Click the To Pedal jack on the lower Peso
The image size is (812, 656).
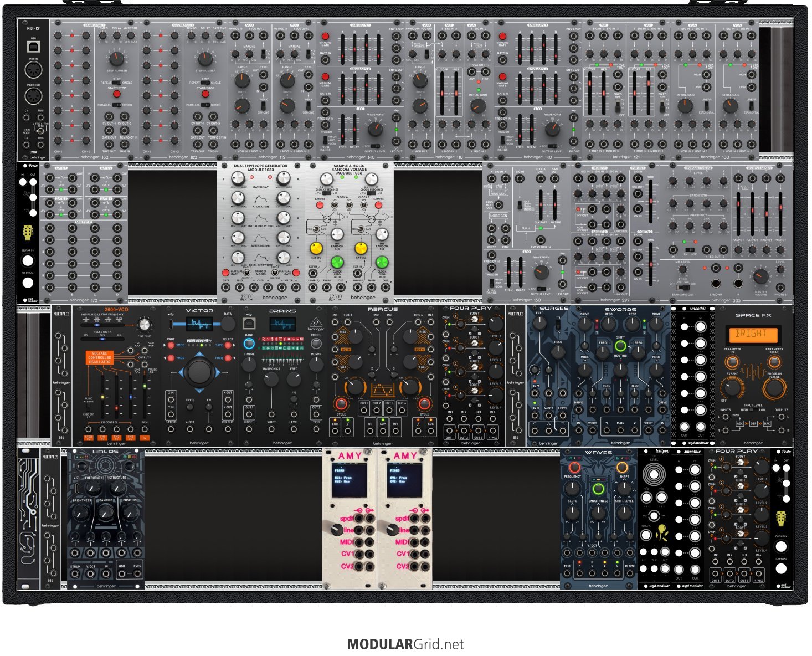781,570
